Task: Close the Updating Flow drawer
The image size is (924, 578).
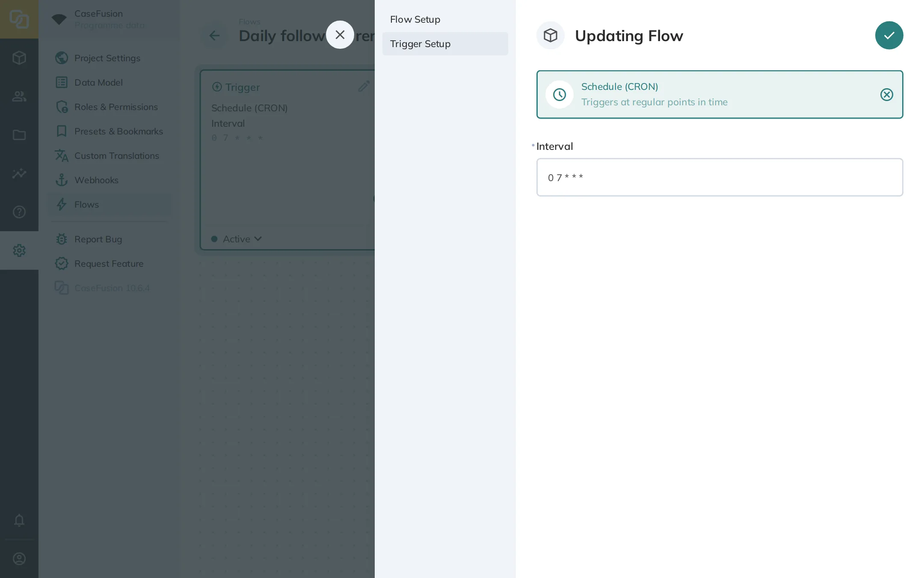Action: 340,35
